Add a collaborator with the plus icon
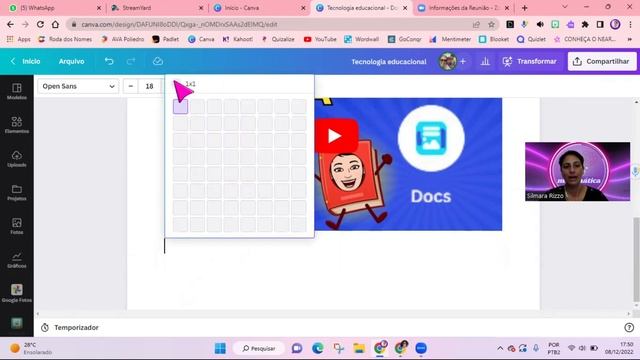This screenshot has height=360, width=640. [463, 61]
